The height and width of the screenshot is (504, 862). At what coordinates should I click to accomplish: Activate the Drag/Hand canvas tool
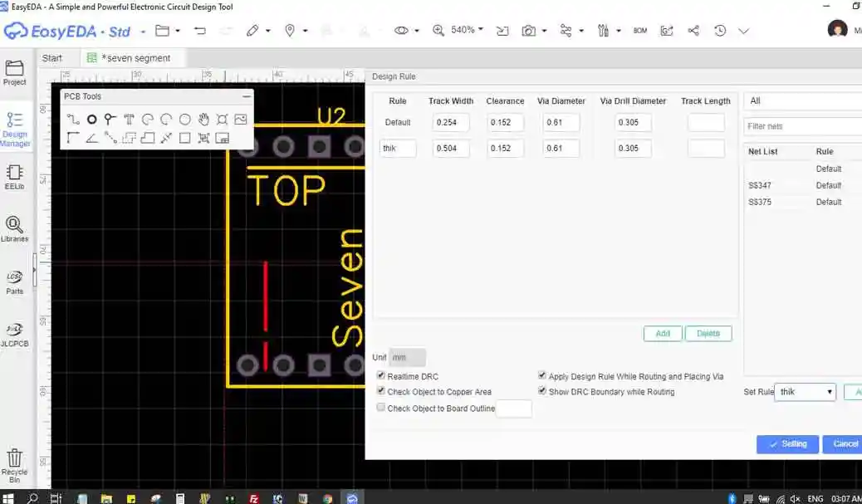[203, 119]
